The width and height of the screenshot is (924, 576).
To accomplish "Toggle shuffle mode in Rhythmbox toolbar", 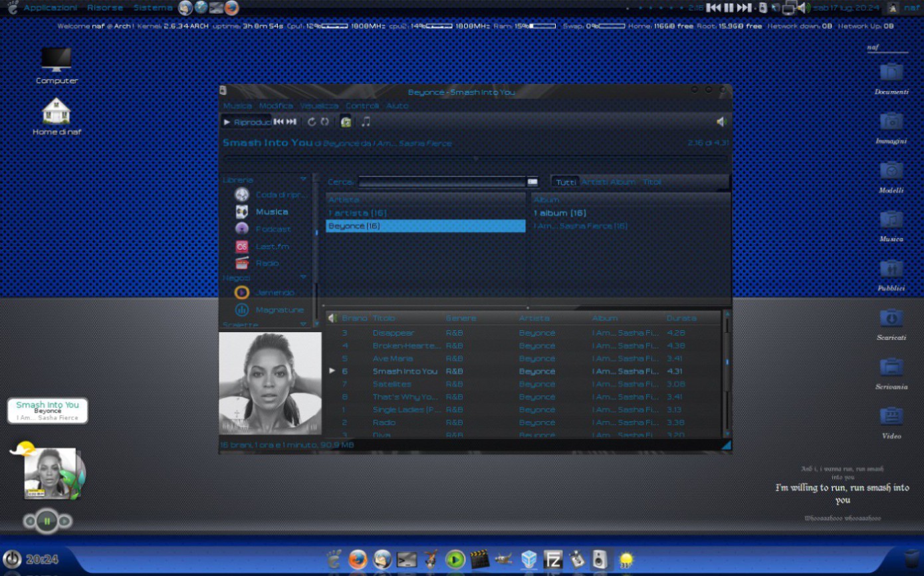I will click(x=325, y=122).
